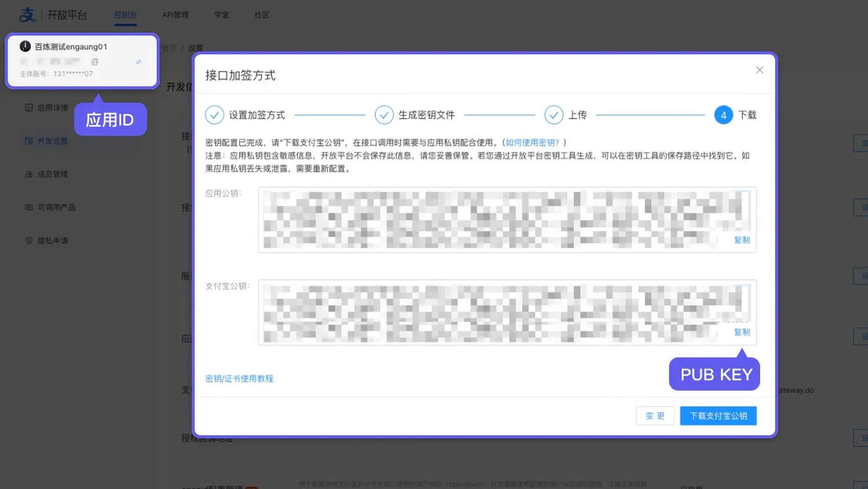The height and width of the screenshot is (489, 868).
Task: Click the 接口加签方式 dialog title
Action: point(241,76)
